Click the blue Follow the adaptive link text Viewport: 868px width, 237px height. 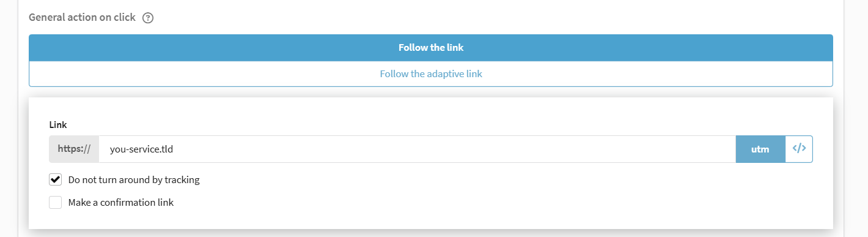431,74
